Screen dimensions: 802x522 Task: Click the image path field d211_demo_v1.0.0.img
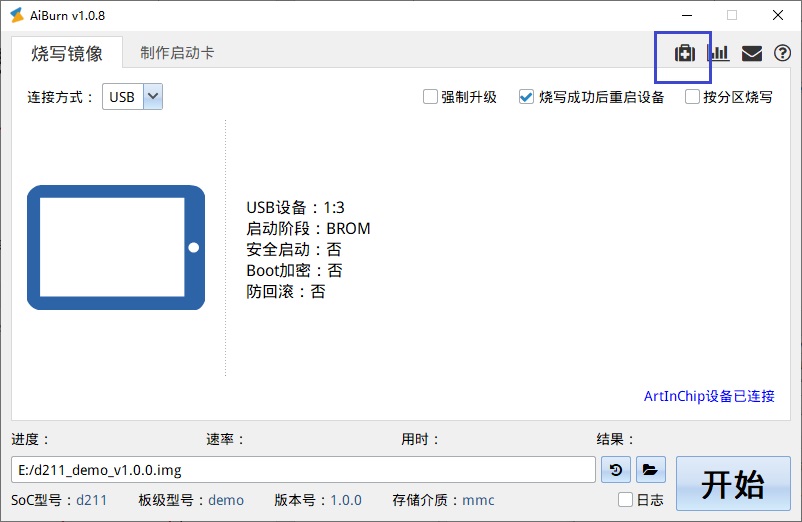303,469
